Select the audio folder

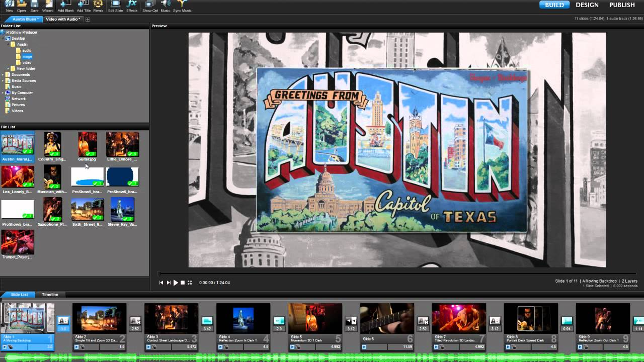(x=24, y=50)
